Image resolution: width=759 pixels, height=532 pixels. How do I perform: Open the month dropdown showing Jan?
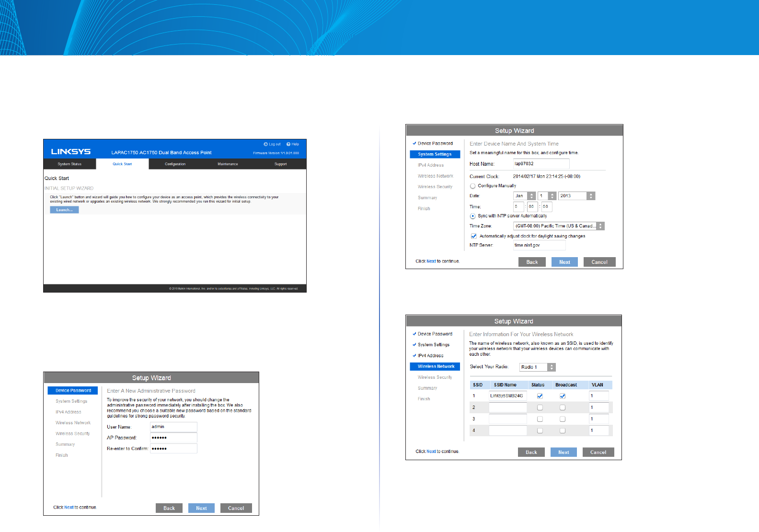pyautogui.click(x=524, y=196)
